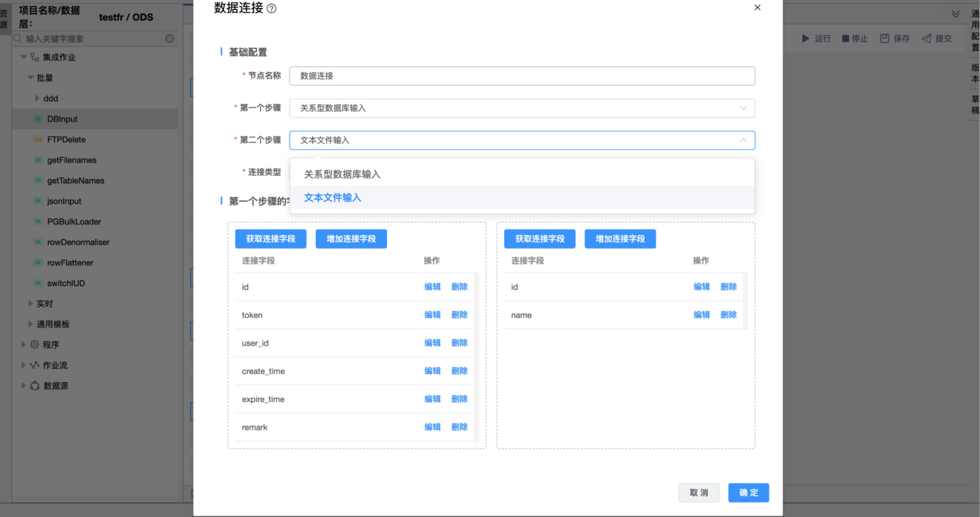Click the double-chevron collapse icon at top right

(955, 14)
